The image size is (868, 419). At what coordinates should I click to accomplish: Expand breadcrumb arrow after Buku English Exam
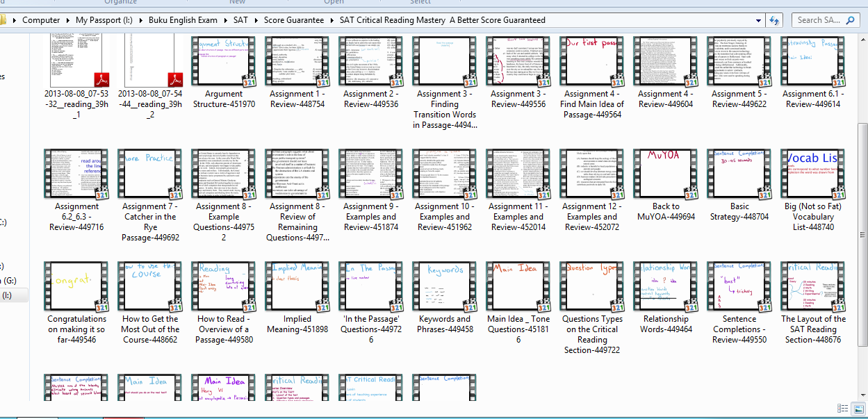[224, 20]
